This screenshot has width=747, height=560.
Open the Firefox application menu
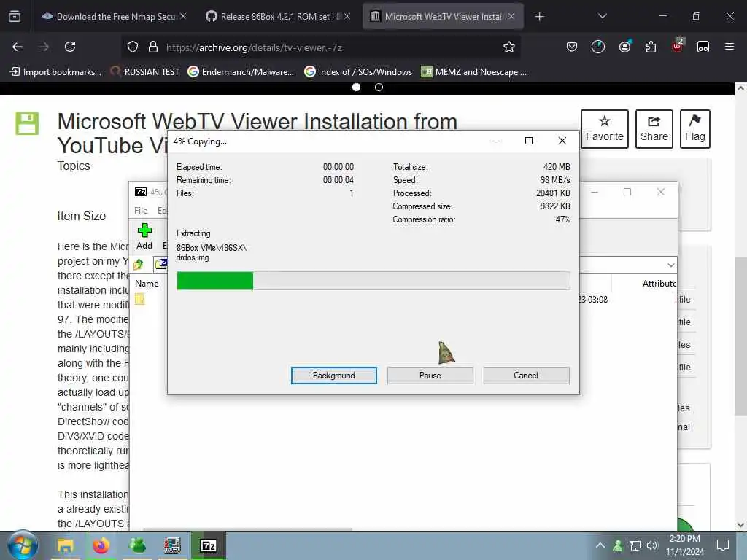pos(729,47)
